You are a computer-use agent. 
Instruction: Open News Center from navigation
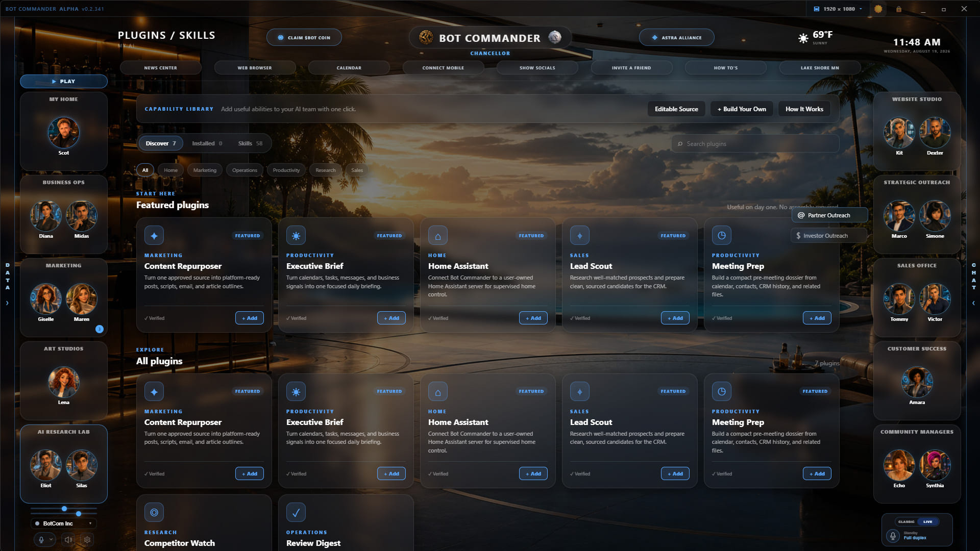pos(161,68)
